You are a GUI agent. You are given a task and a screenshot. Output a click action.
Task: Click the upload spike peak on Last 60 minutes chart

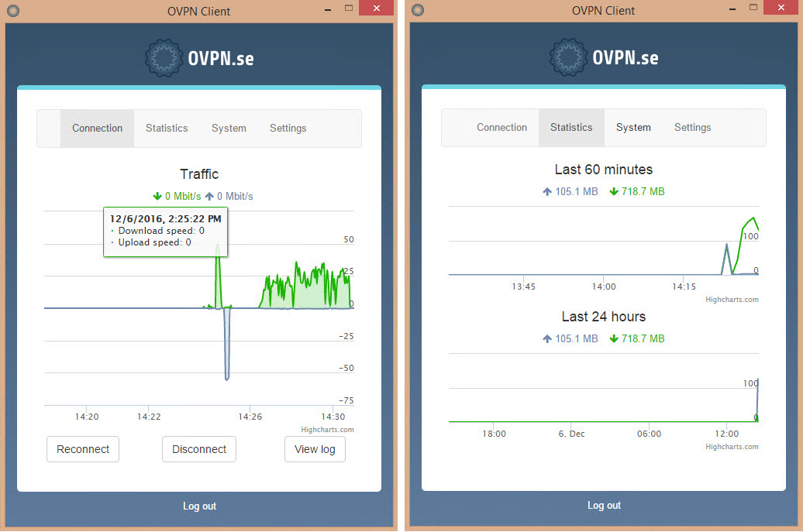pyautogui.click(x=726, y=245)
